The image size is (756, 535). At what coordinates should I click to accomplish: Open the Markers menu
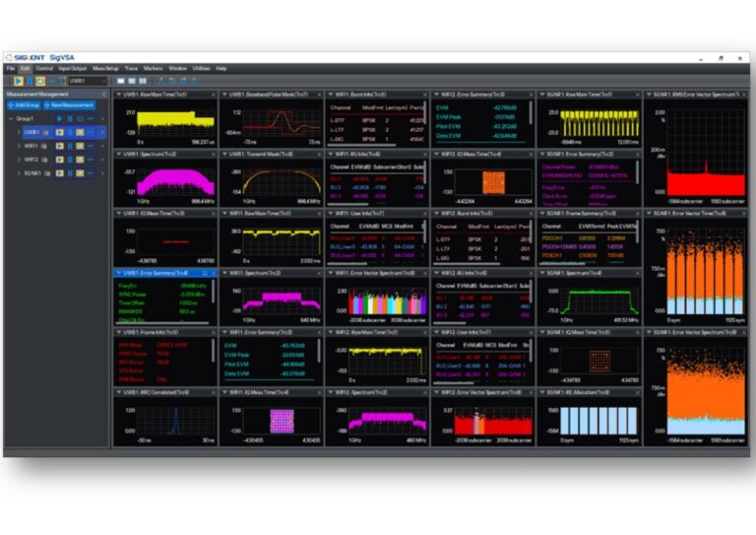click(x=153, y=69)
